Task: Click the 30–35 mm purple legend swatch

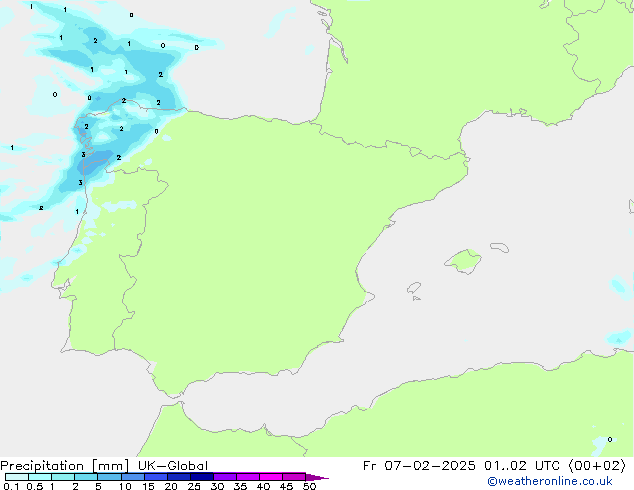Action: [225, 477]
